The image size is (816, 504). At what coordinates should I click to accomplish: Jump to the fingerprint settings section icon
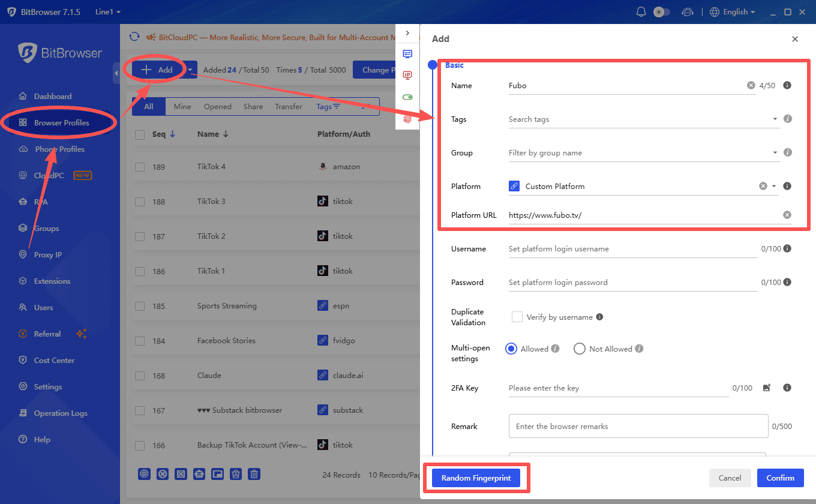(x=407, y=119)
